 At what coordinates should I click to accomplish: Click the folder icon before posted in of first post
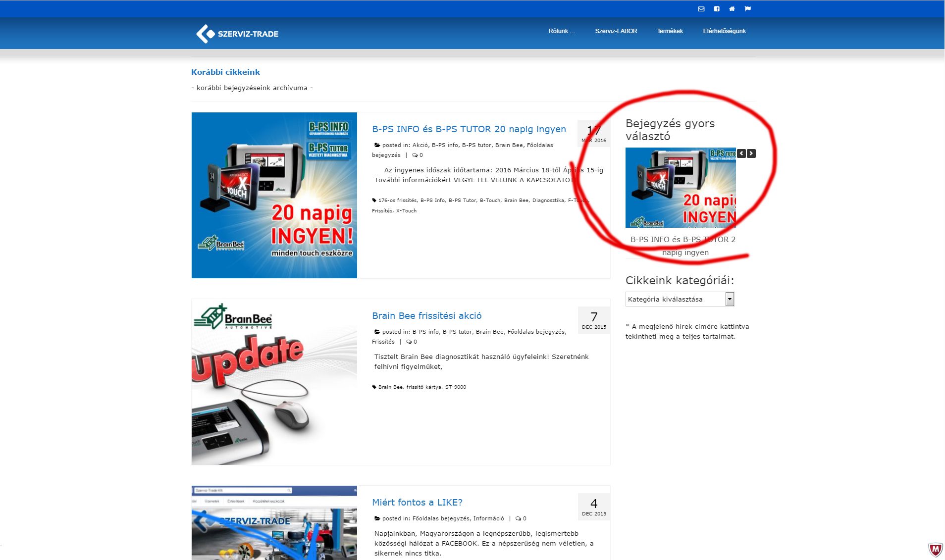pos(377,145)
